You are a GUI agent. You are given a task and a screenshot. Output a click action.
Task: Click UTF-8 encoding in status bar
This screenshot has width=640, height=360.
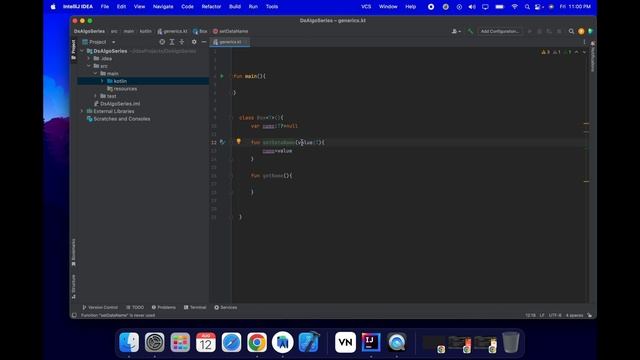[x=555, y=315]
